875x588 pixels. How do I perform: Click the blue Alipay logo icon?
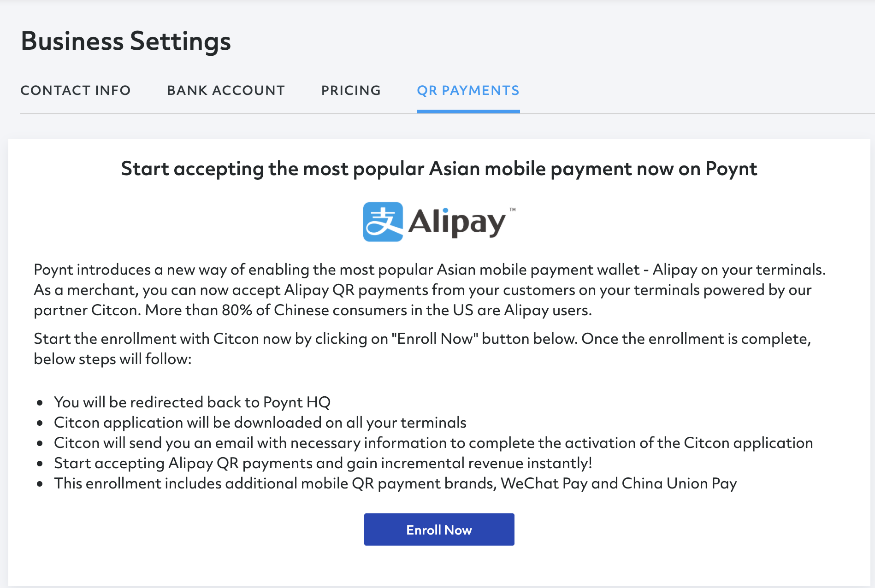(383, 222)
